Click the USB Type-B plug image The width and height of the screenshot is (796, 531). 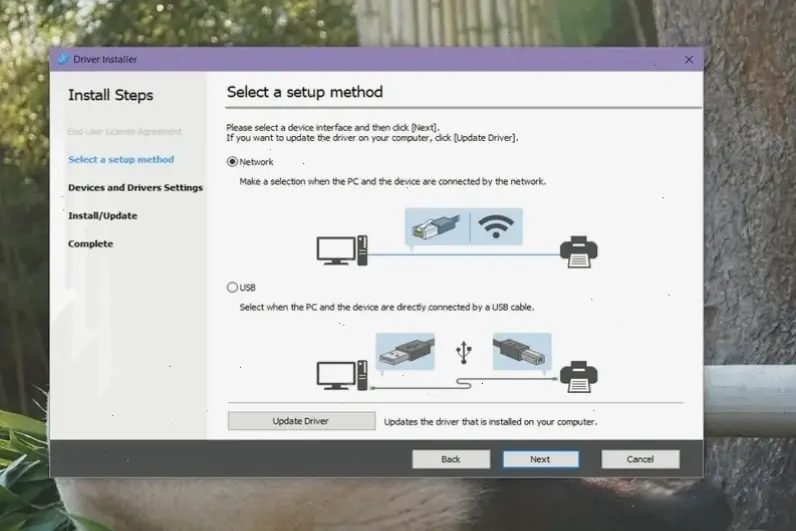point(520,351)
